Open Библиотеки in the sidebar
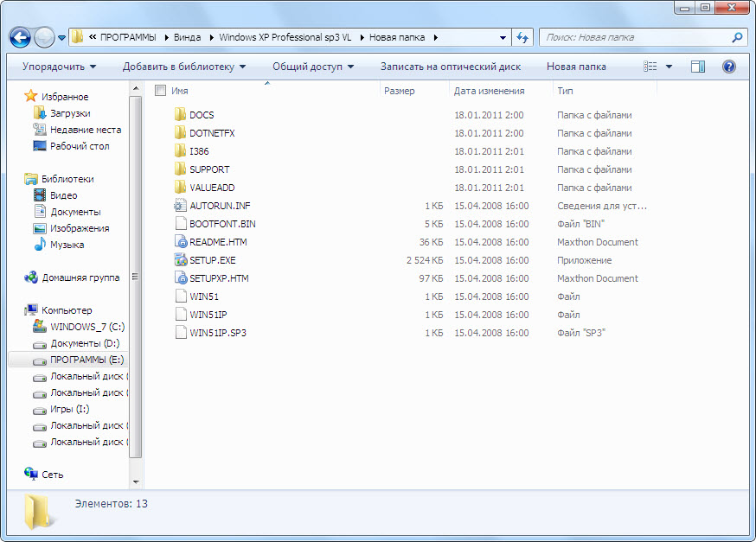This screenshot has width=756, height=542. 67,179
